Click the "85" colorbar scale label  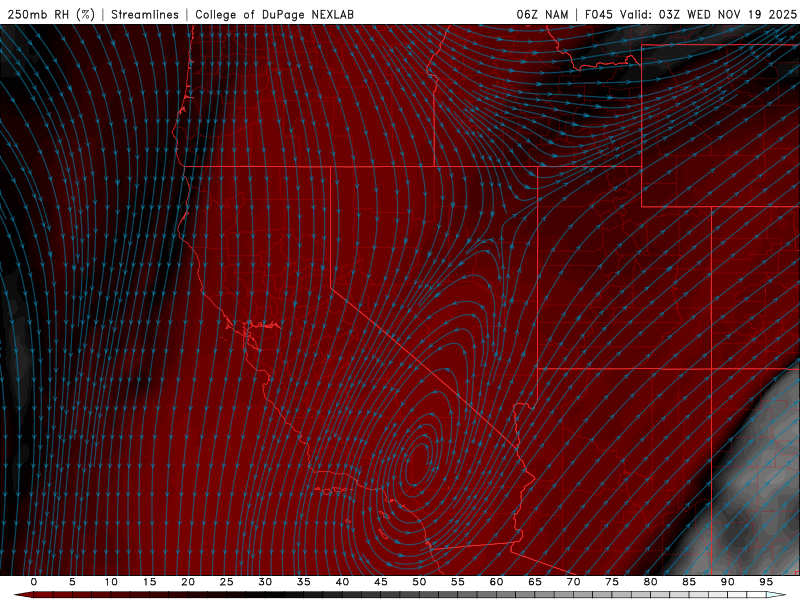[689, 582]
